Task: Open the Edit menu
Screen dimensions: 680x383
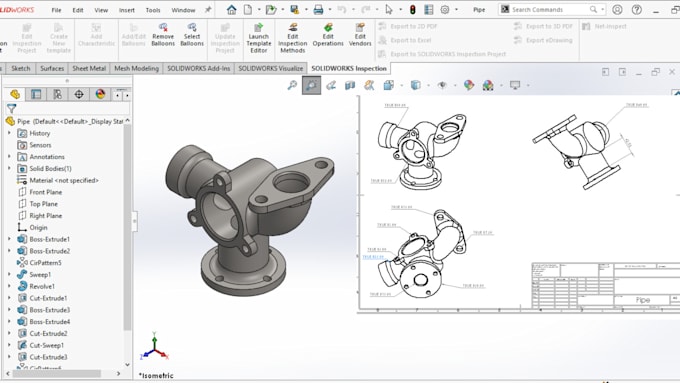Action: [x=78, y=10]
